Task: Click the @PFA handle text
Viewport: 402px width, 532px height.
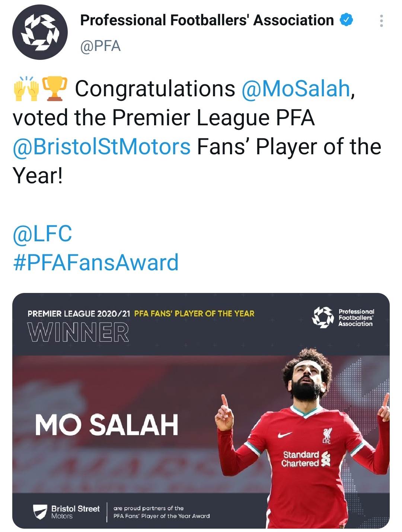Action: [100, 46]
